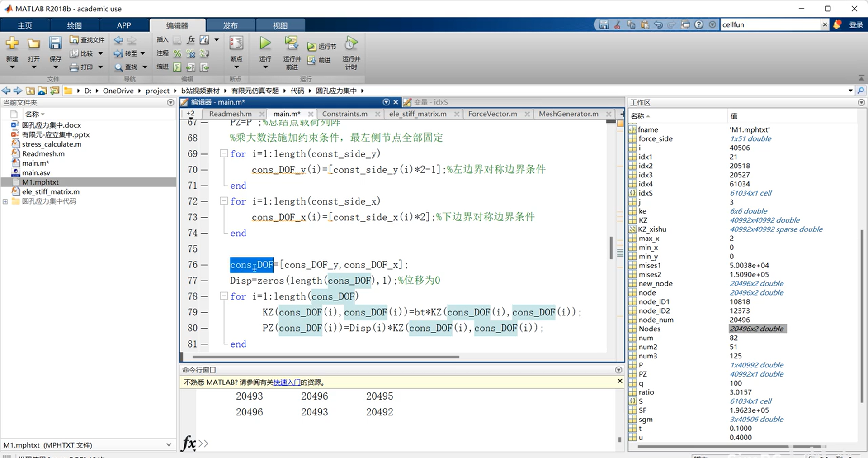This screenshot has height=458, width=868.
Task: Open the notification bell icon
Action: coord(837,25)
